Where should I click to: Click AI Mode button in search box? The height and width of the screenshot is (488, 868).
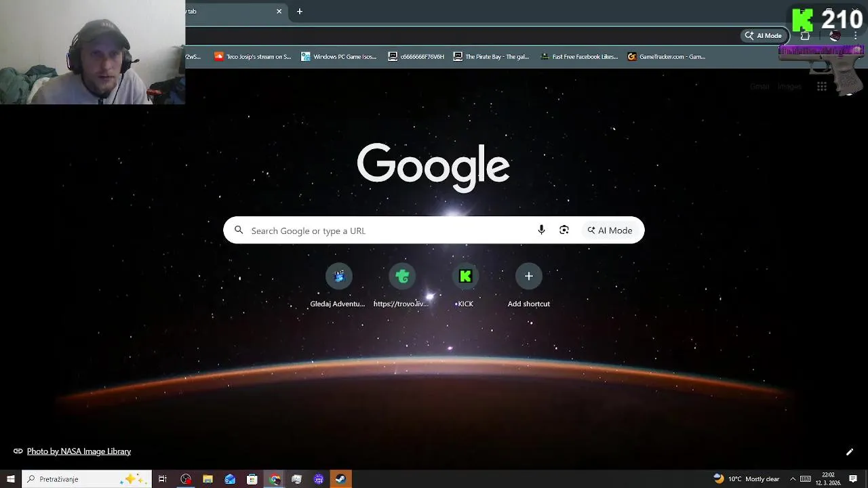610,230
